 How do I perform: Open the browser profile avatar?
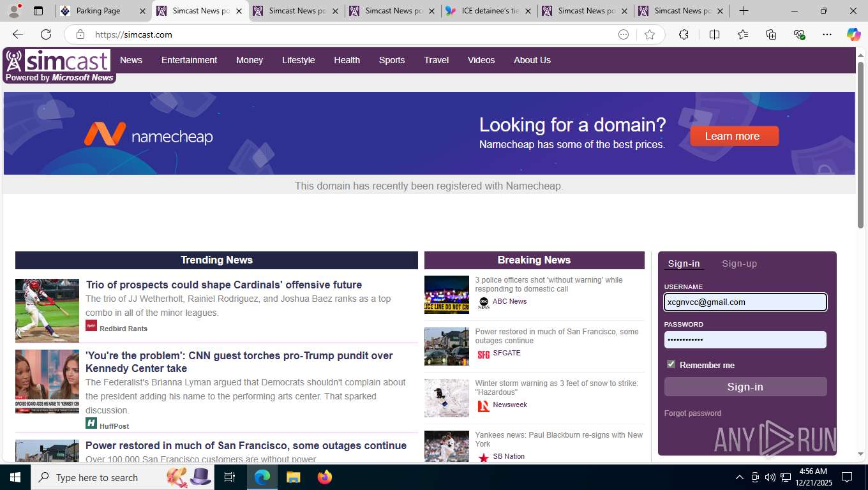coord(14,11)
